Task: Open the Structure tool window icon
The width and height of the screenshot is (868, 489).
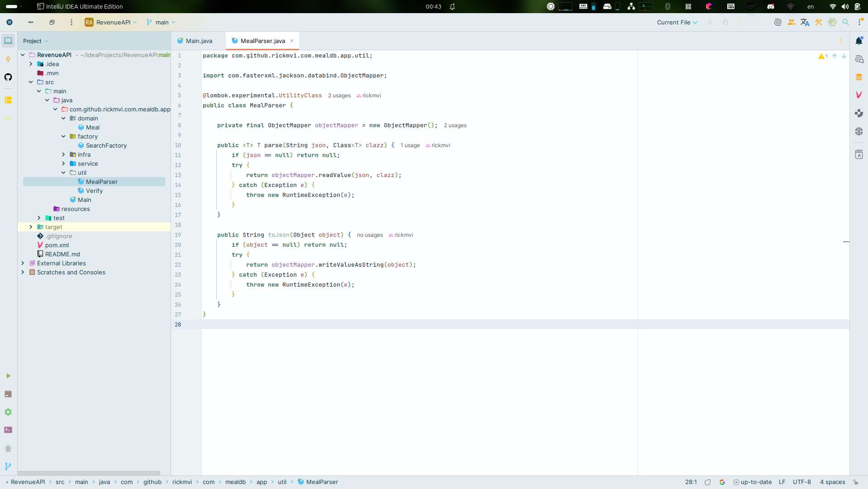Action: coord(8,100)
